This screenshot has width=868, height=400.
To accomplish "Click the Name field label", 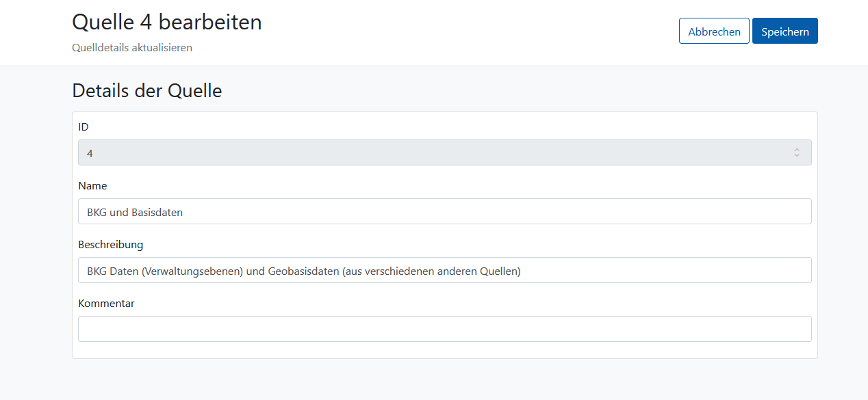I will pos(92,185).
